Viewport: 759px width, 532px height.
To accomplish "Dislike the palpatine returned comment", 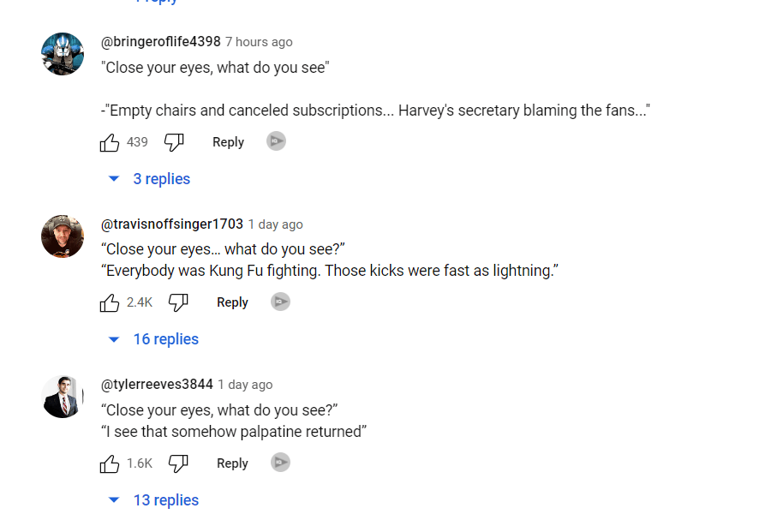I will (178, 463).
